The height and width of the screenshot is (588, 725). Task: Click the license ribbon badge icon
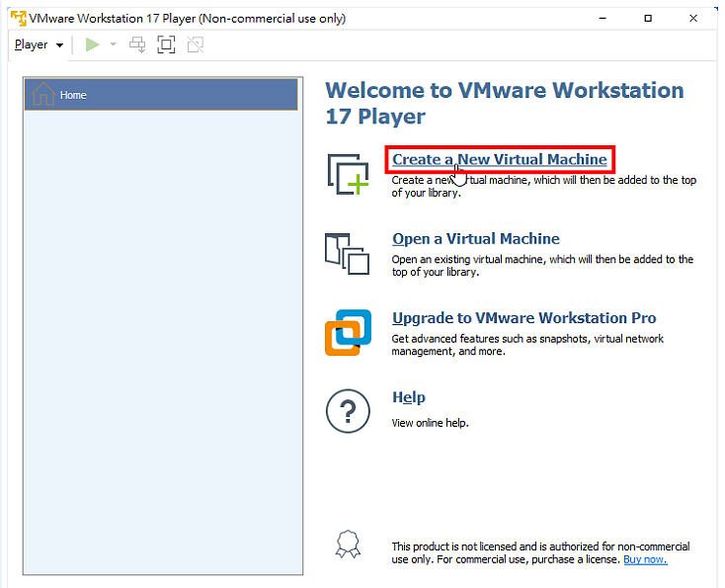348,545
